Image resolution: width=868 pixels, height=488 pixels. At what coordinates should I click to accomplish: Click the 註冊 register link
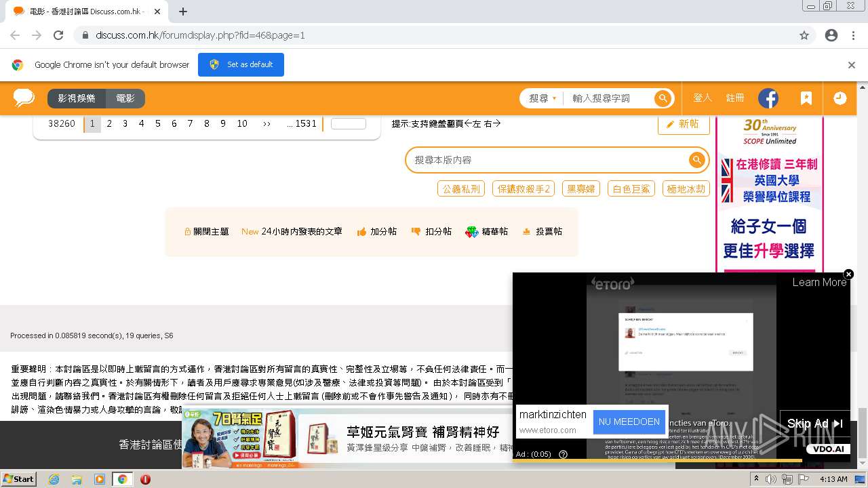click(735, 98)
